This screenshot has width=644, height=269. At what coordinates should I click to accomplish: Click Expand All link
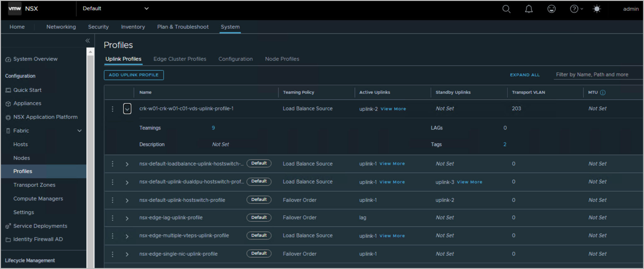click(525, 75)
